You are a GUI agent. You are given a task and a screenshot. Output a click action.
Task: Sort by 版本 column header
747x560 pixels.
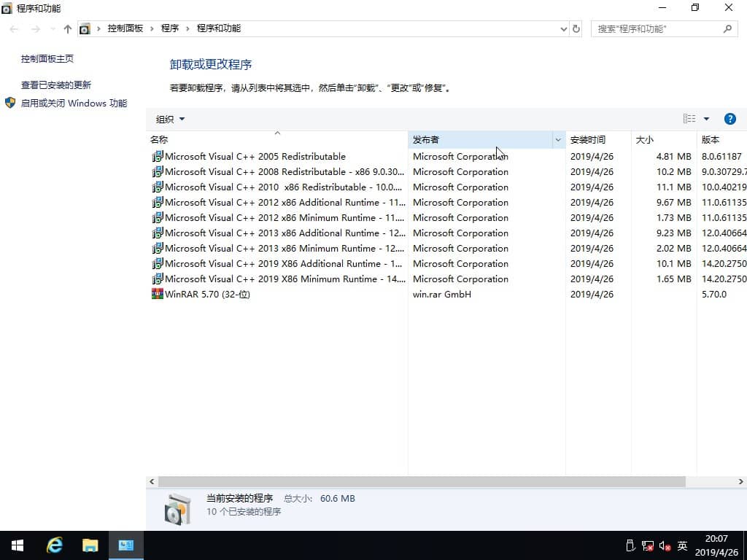coord(721,139)
